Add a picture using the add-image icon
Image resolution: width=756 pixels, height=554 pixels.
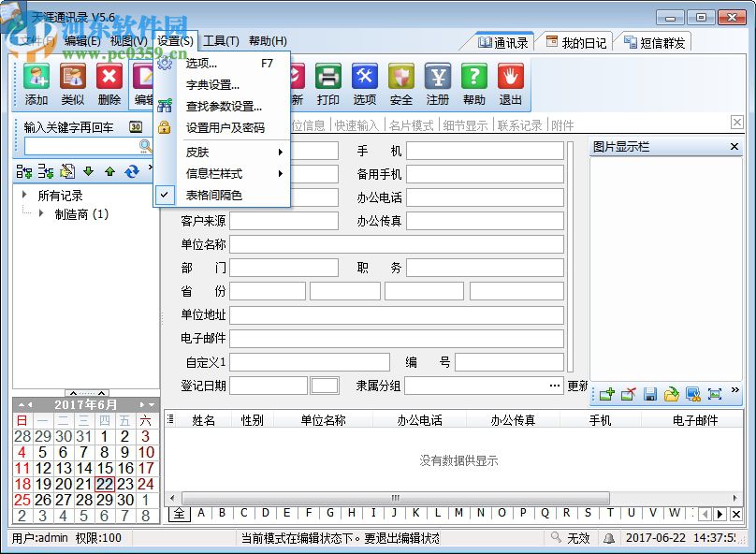[606, 394]
